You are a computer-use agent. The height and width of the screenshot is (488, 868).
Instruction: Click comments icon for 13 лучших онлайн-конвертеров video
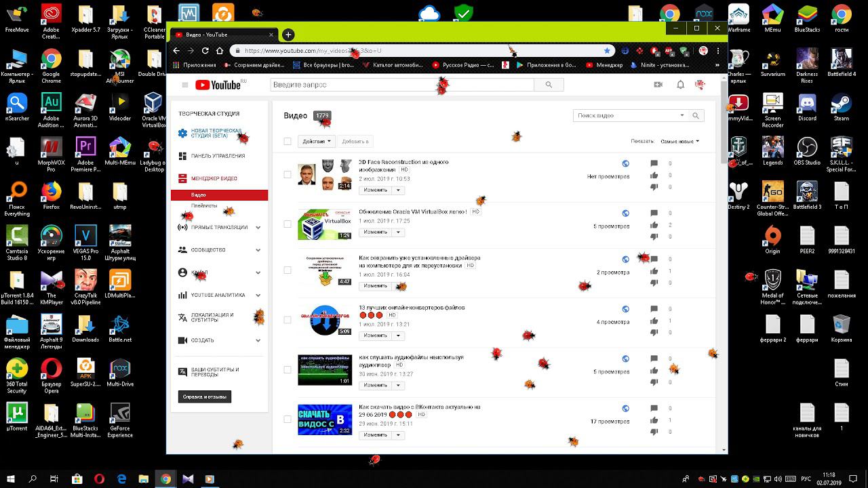coord(654,309)
